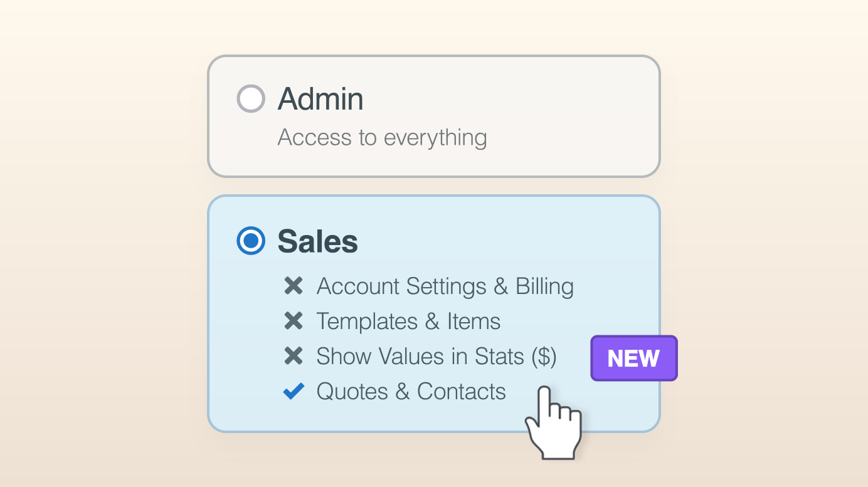Click the Show Values in Stats ($) label
868x487 pixels.
pyautogui.click(x=437, y=357)
